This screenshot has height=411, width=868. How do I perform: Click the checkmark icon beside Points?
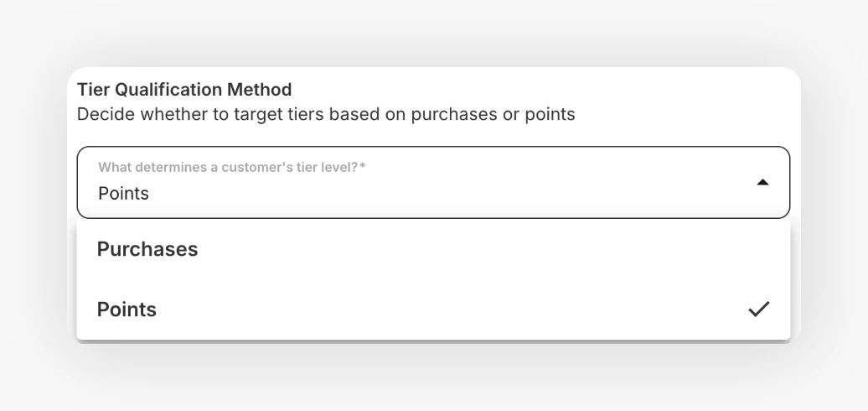coord(758,309)
